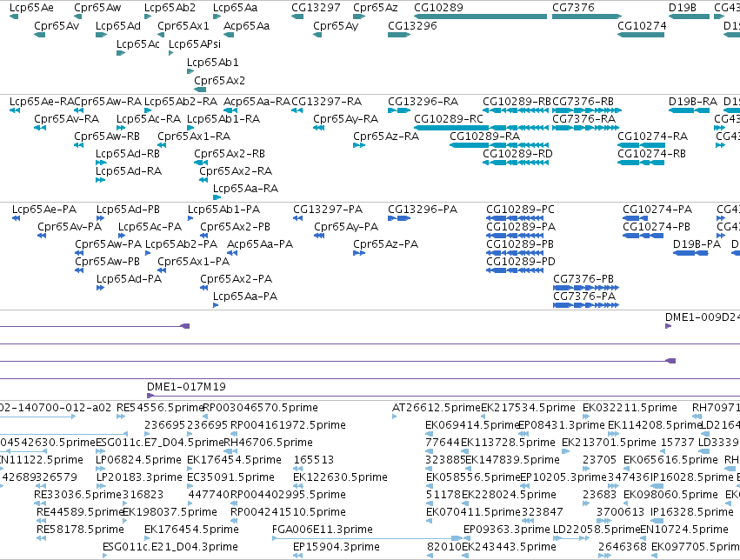This screenshot has width=740, height=560.
Task: Click the Acp65Aa-PA protein label
Action: point(260,244)
